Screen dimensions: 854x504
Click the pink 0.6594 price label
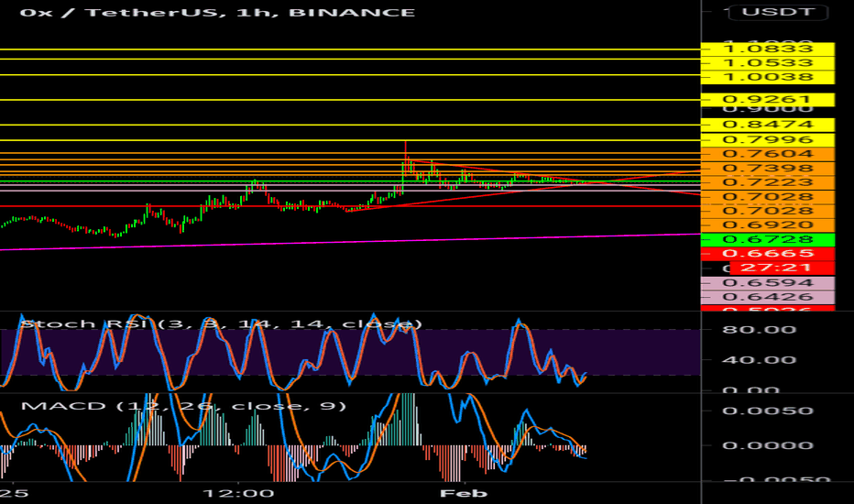pos(767,283)
